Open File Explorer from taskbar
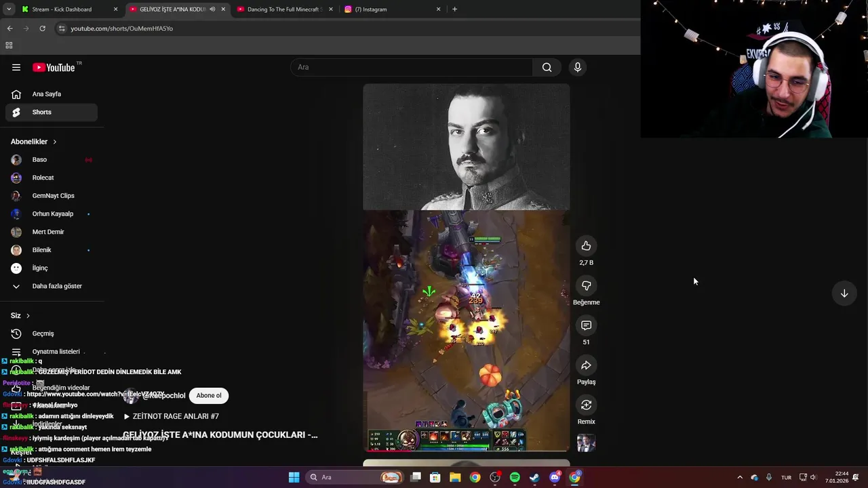Viewport: 868px width, 488px height. [455, 477]
